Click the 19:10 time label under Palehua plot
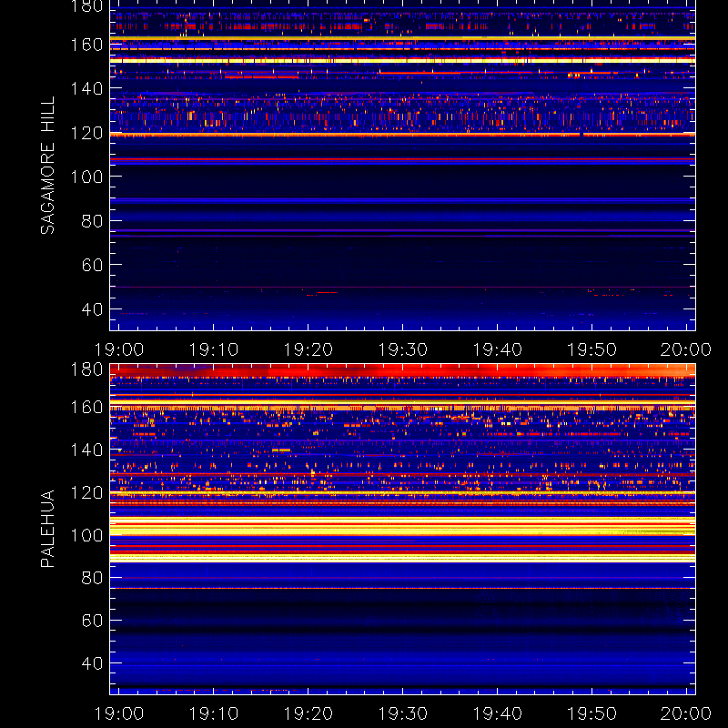 214,713
